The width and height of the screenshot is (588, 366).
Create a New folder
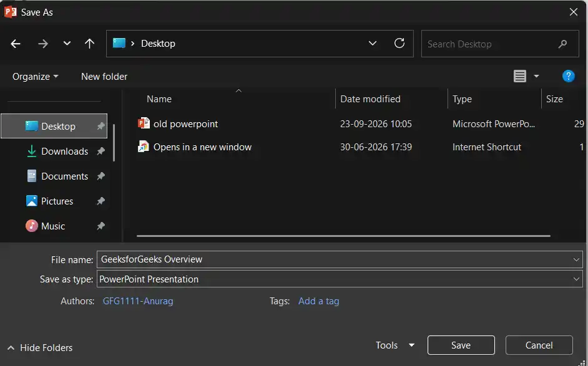pyautogui.click(x=104, y=77)
